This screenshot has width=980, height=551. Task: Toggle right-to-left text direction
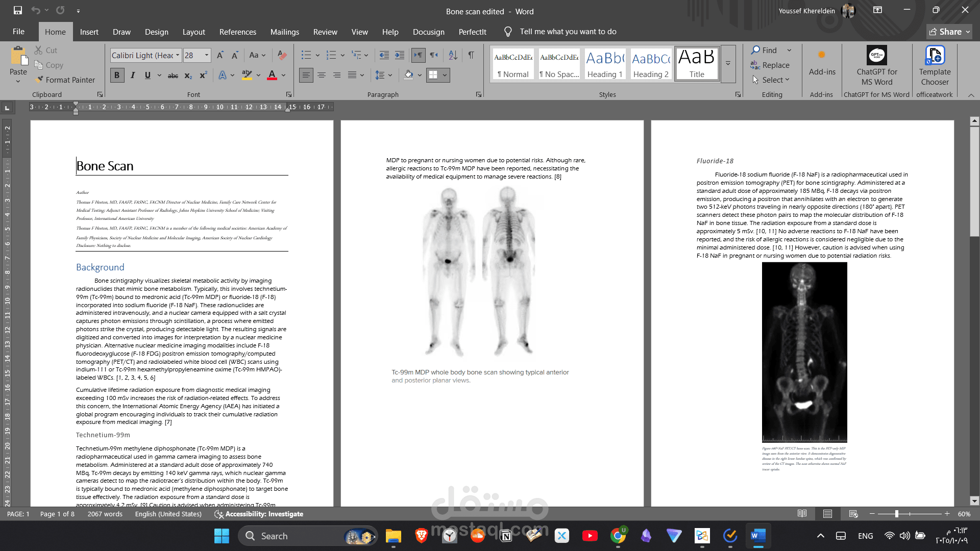(434, 55)
